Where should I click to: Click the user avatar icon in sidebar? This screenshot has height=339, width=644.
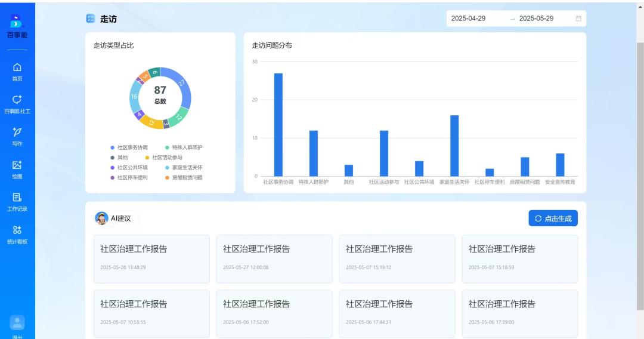[17, 322]
